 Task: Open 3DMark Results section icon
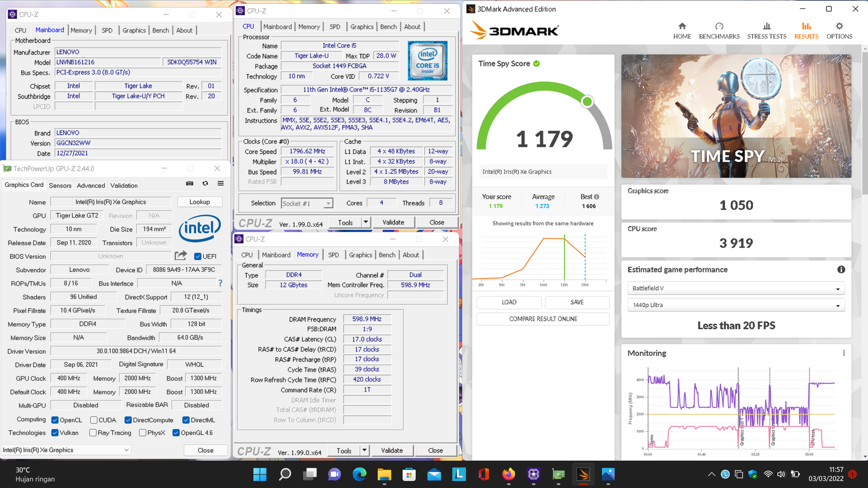tap(807, 26)
